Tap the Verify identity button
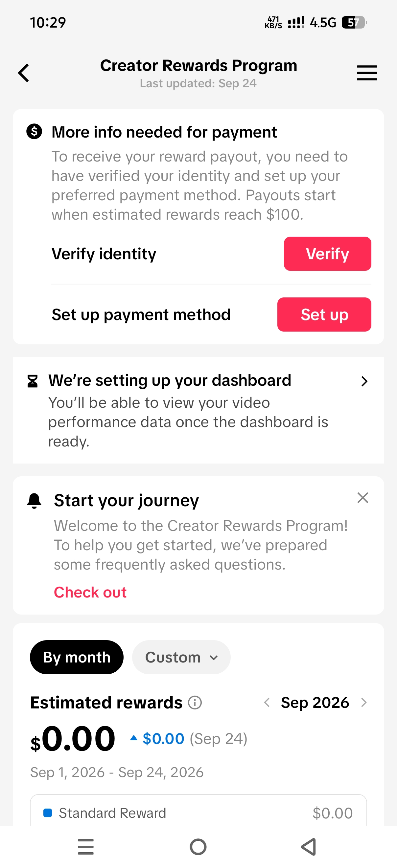The image size is (397, 868). point(327,254)
